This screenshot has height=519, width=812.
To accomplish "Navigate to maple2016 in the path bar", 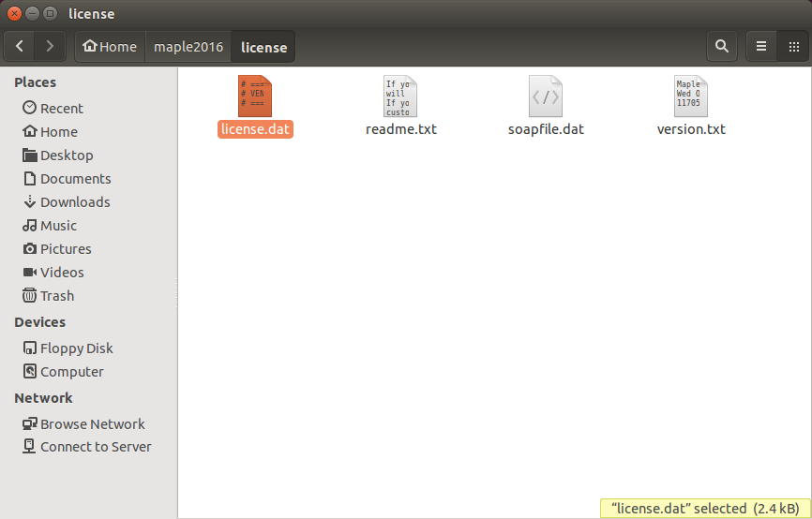I will pyautogui.click(x=188, y=47).
